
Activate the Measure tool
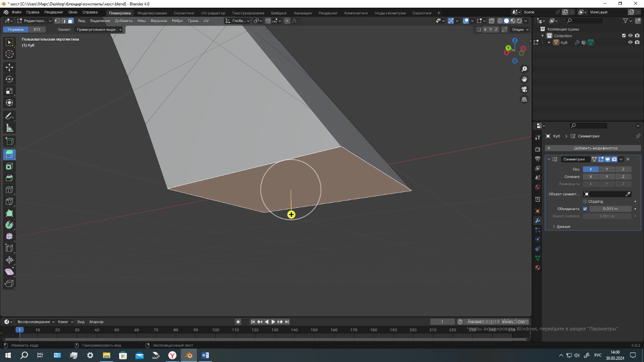click(9, 128)
